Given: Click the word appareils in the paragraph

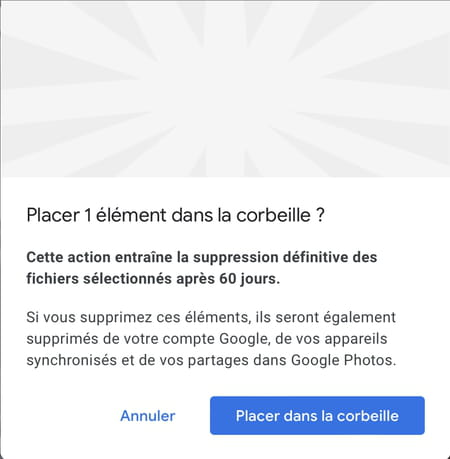Looking at the screenshot, I should tap(356, 339).
